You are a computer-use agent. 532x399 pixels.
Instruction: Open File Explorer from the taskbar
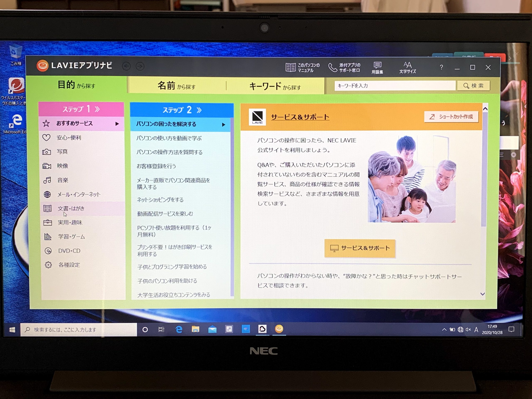(195, 329)
